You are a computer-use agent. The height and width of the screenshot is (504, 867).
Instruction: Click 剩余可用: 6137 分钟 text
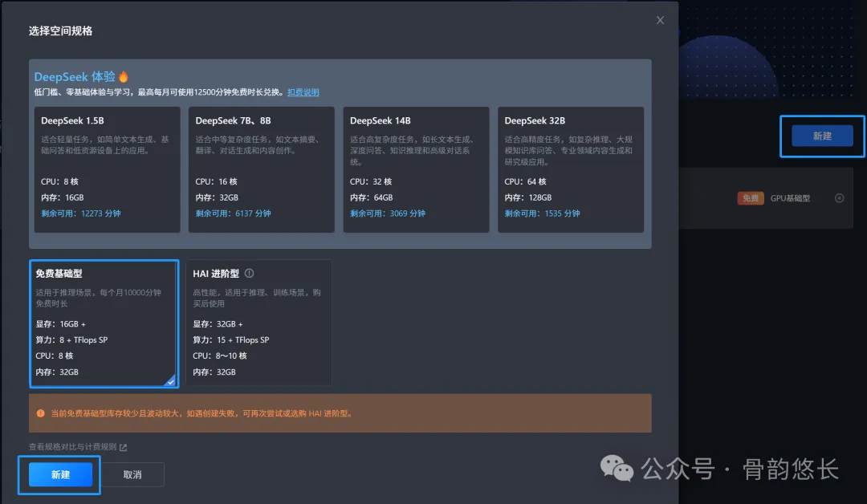point(233,213)
